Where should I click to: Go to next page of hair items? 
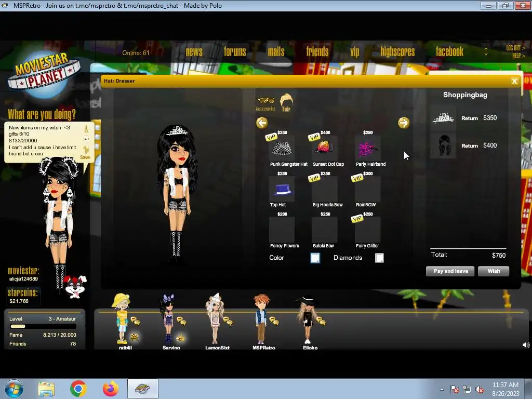point(404,123)
